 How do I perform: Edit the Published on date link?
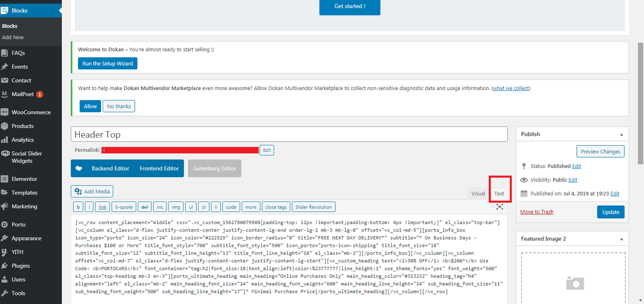[x=615, y=193]
